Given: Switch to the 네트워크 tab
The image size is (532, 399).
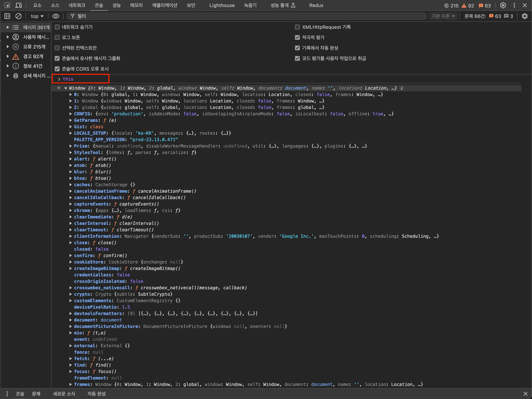Looking at the screenshot, I should [77, 5].
